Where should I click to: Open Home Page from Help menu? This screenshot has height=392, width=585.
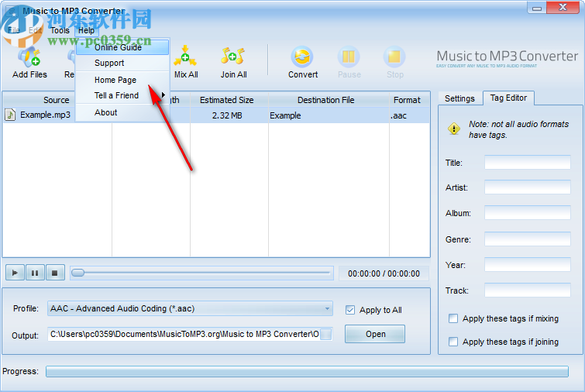(x=122, y=80)
